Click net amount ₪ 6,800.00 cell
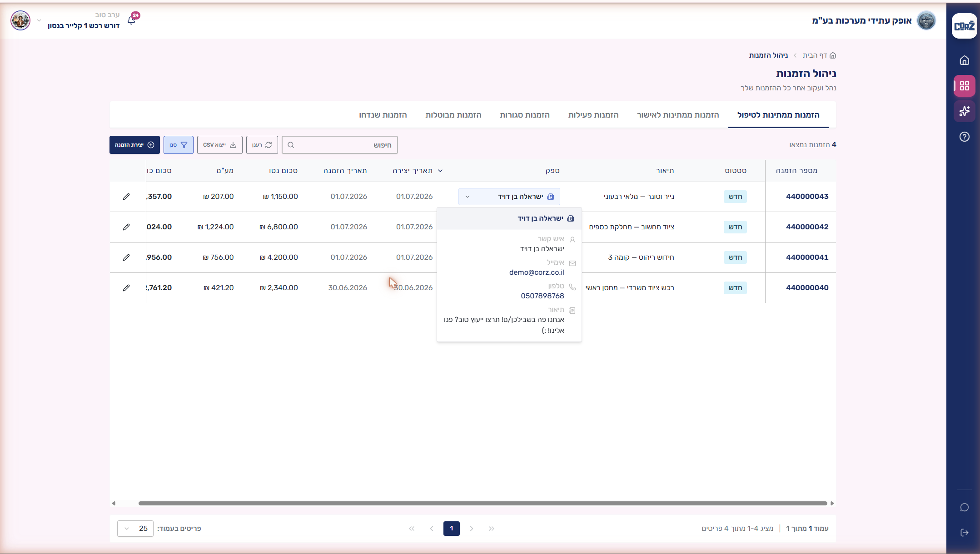Viewport: 980px width, 554px height. coord(279,227)
